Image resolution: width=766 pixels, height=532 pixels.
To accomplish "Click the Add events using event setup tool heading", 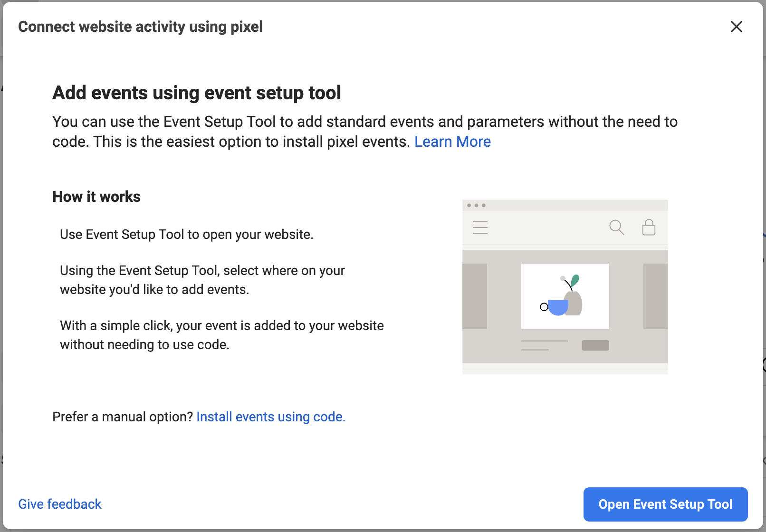I will point(197,93).
